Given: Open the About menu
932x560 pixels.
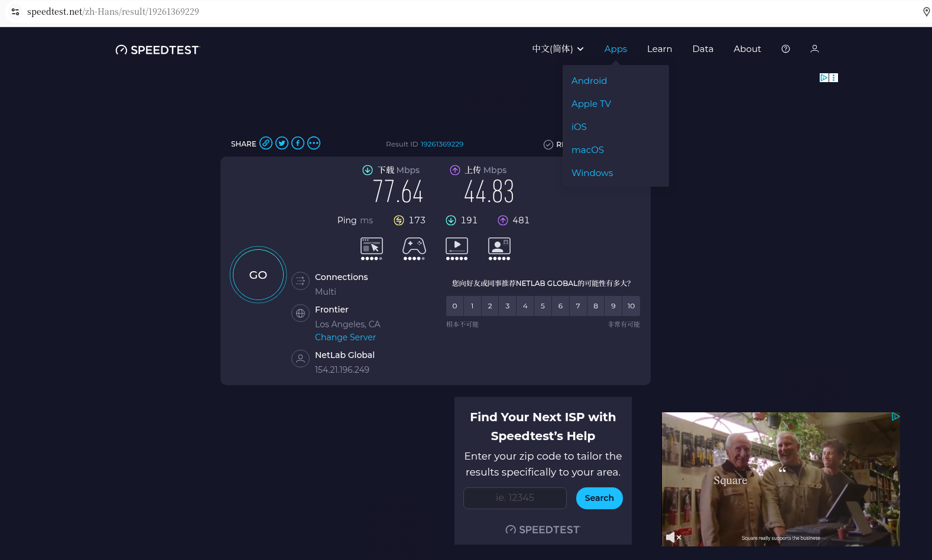Looking at the screenshot, I should tap(747, 49).
